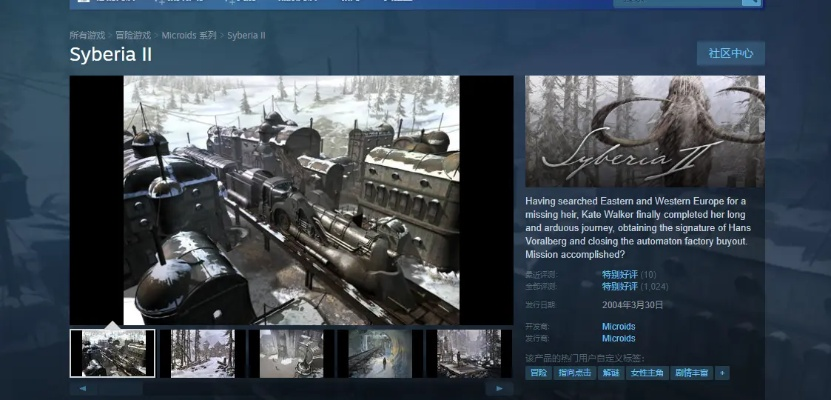Open the 社区中心 community hub
This screenshot has width=831, height=400.
click(x=730, y=53)
